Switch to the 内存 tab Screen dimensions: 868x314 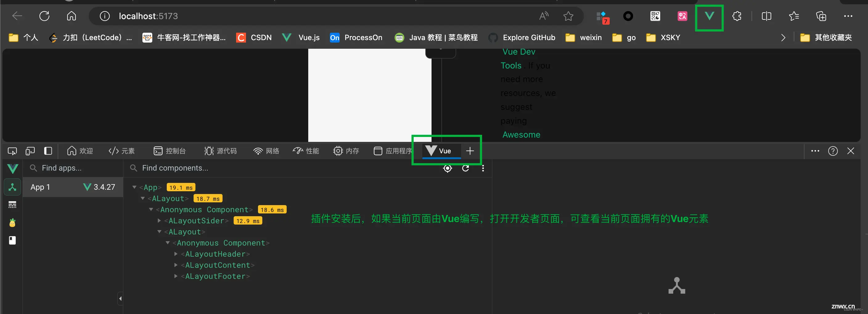click(x=346, y=151)
